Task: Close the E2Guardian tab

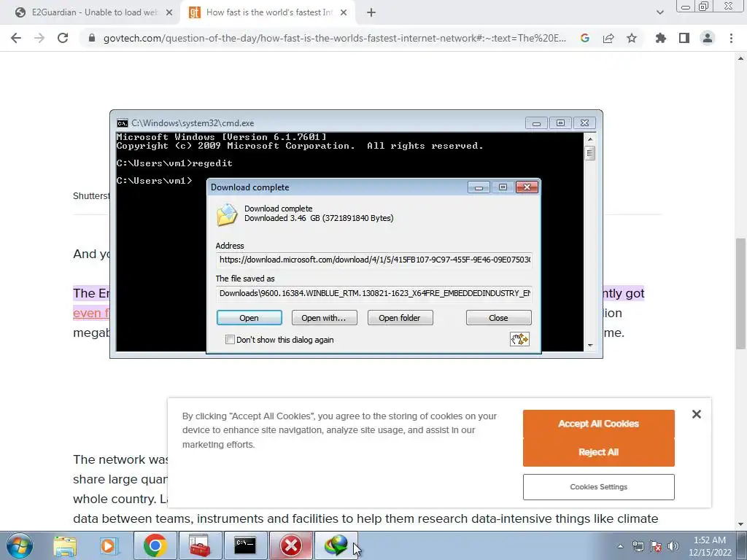Action: tap(169, 12)
